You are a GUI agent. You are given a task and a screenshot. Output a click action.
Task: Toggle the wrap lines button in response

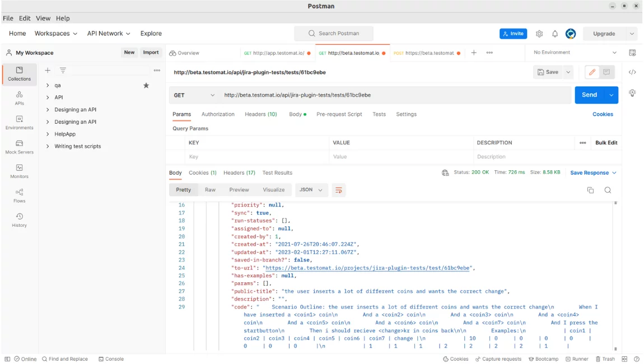[x=338, y=190]
